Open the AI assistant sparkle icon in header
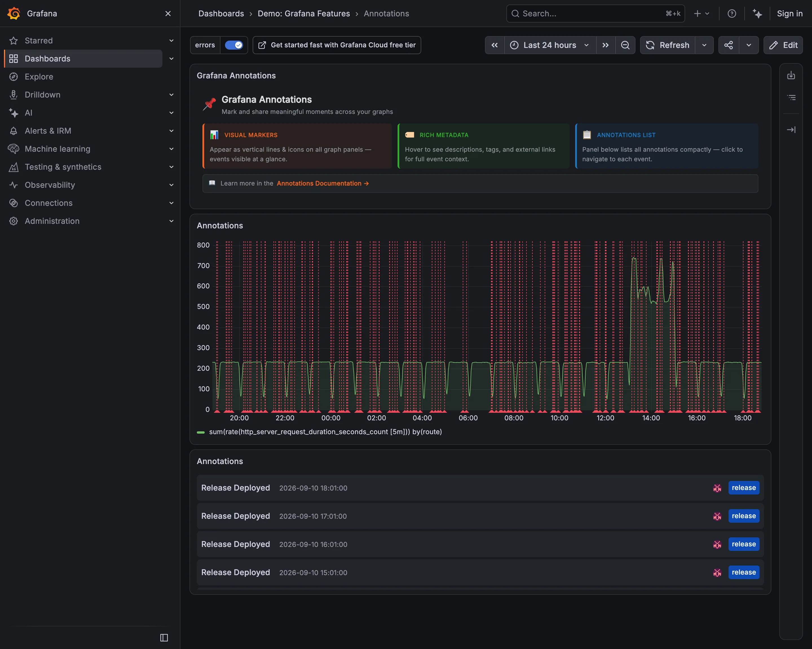The width and height of the screenshot is (812, 649). [x=757, y=14]
